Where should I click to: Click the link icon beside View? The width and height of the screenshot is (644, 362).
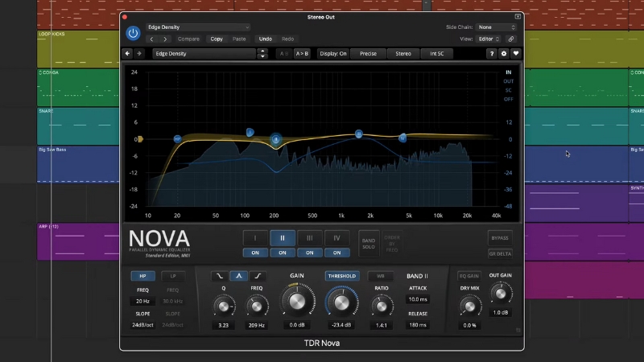pos(511,39)
